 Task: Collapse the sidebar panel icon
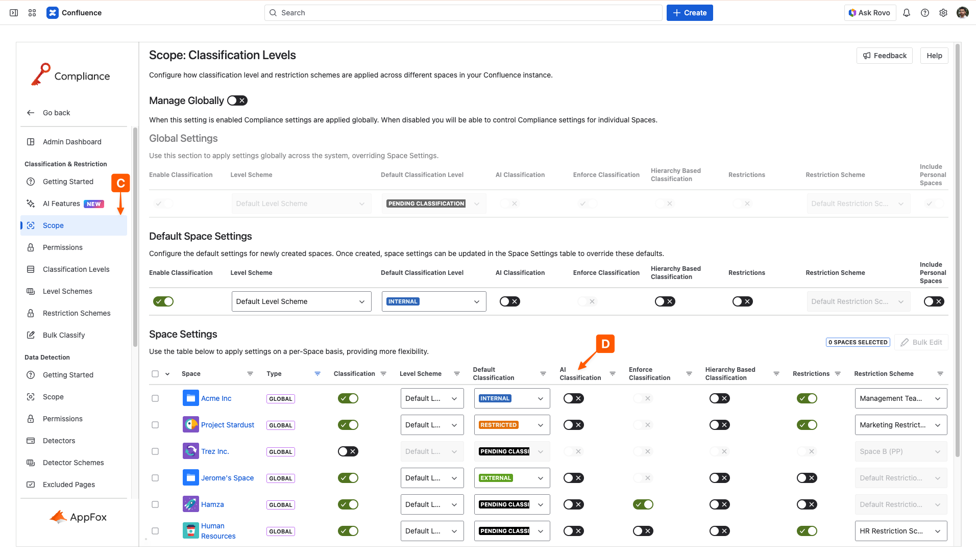[14, 13]
